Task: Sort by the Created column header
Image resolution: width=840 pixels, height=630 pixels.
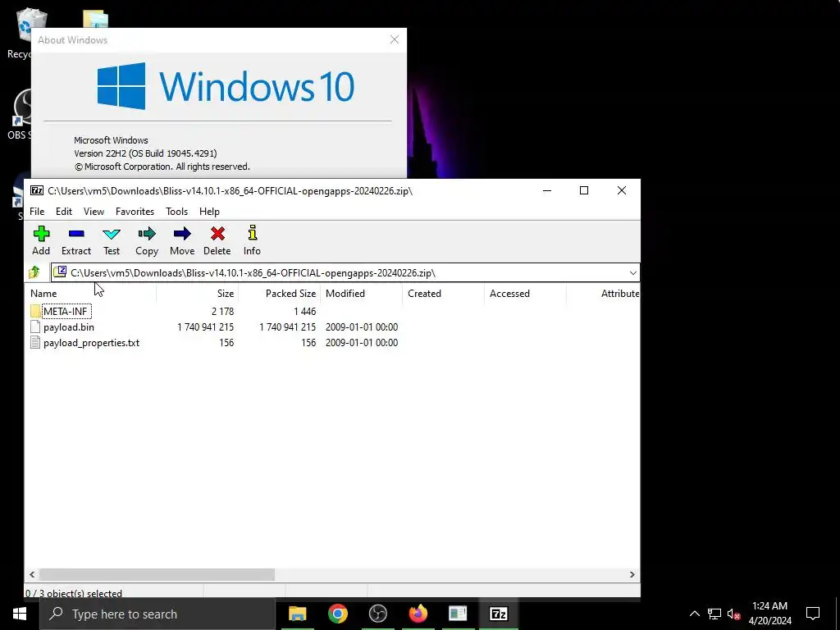Action: tap(444, 294)
